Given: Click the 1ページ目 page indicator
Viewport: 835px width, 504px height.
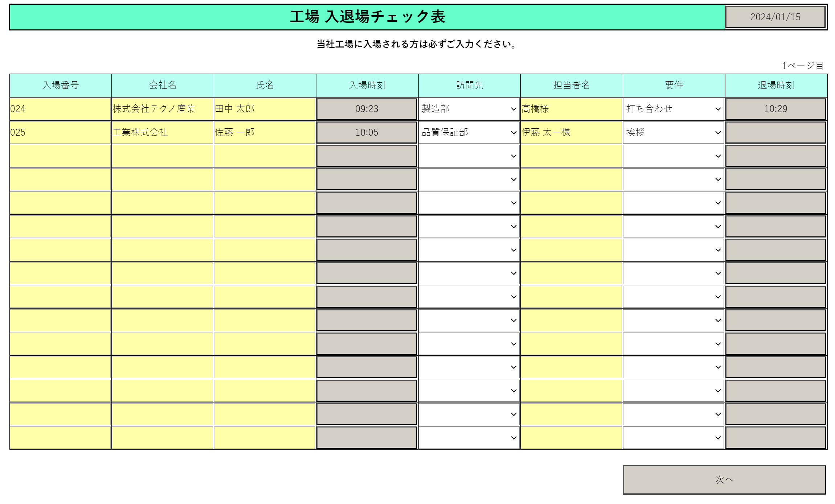Looking at the screenshot, I should (802, 66).
